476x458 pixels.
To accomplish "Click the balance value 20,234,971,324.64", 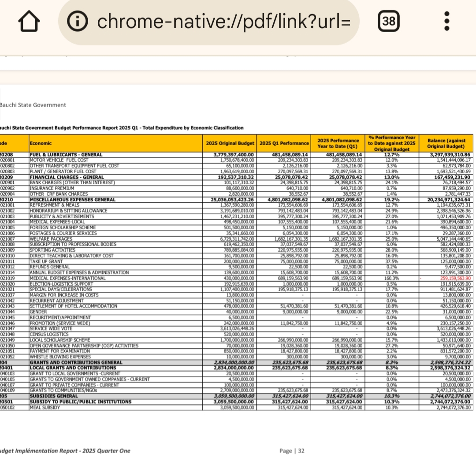I will 449,200.
